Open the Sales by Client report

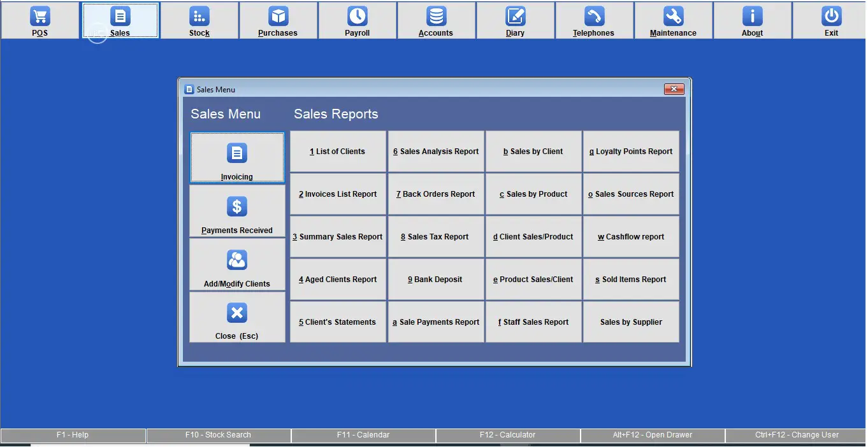coord(533,152)
